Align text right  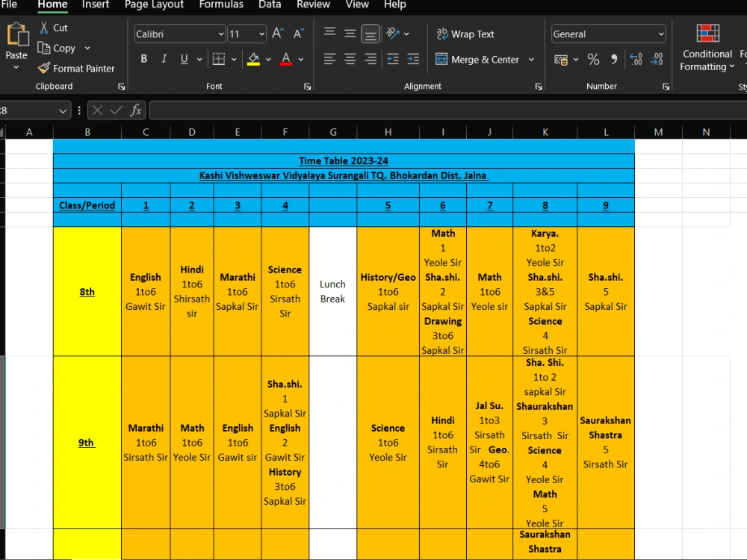[x=371, y=59]
